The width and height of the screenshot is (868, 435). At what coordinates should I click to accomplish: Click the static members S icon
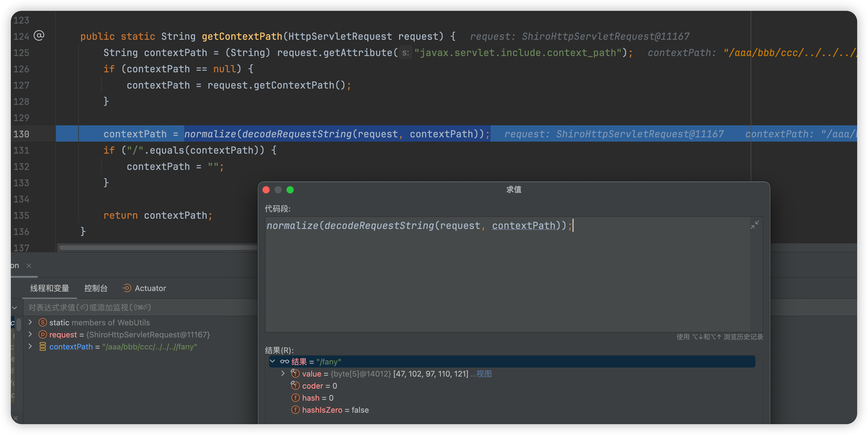coord(42,322)
